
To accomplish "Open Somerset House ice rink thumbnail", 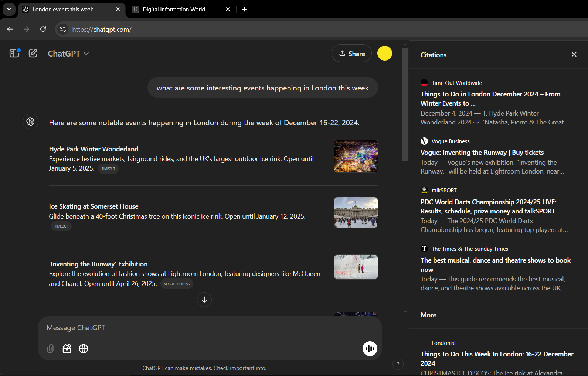I will pos(356,212).
